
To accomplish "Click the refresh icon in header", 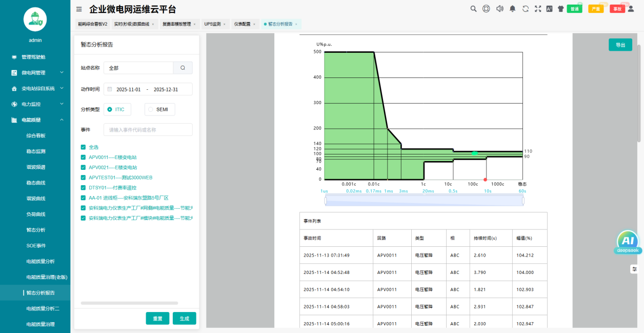I will [526, 9].
